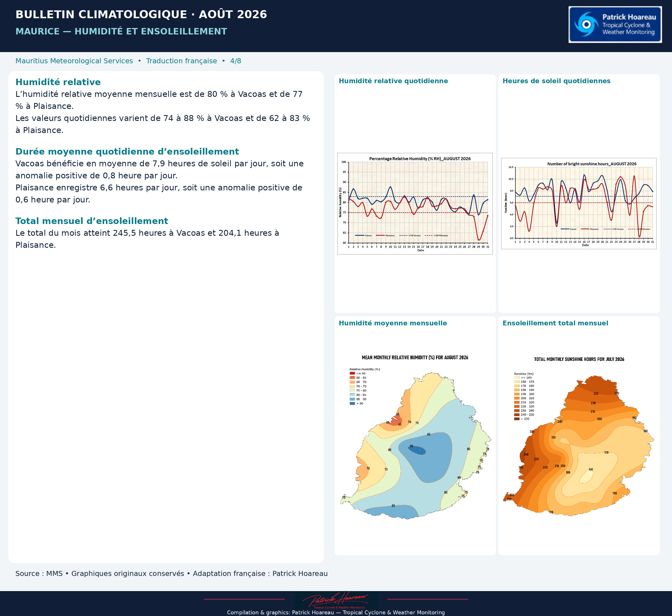Image resolution: width=672 pixels, height=616 pixels.
Task: Click chart title 'Percentage Relative Humidity (% RH)_AUGUST 2026'
Action: 420,159
